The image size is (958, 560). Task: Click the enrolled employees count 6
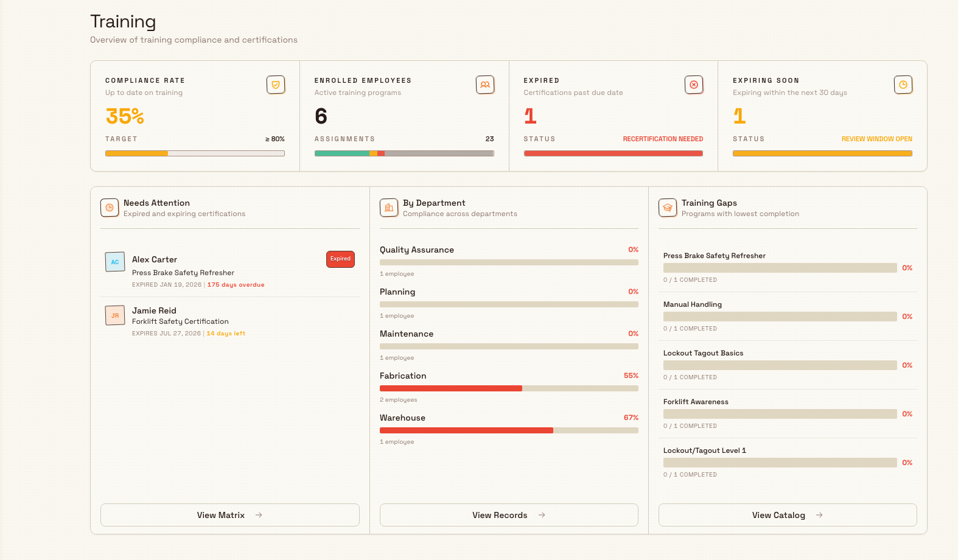point(321,116)
